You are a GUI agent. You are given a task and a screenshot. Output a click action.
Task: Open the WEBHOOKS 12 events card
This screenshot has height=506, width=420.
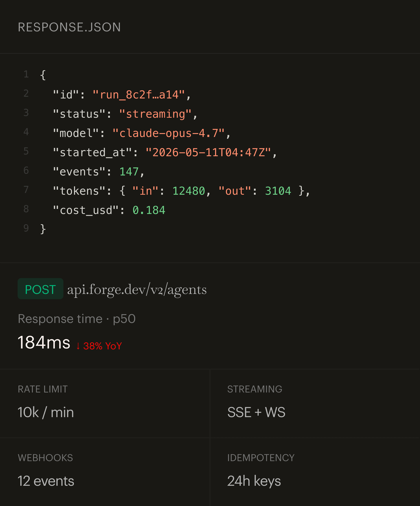click(x=105, y=472)
